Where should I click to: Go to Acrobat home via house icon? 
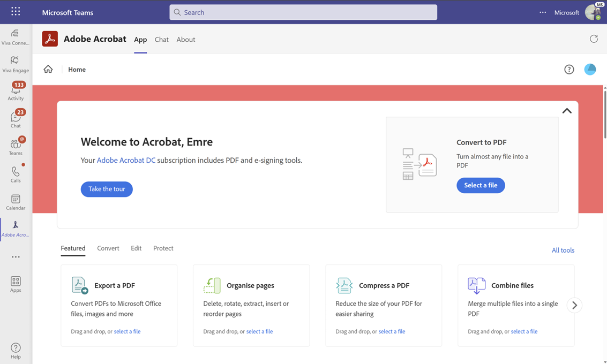(48, 69)
